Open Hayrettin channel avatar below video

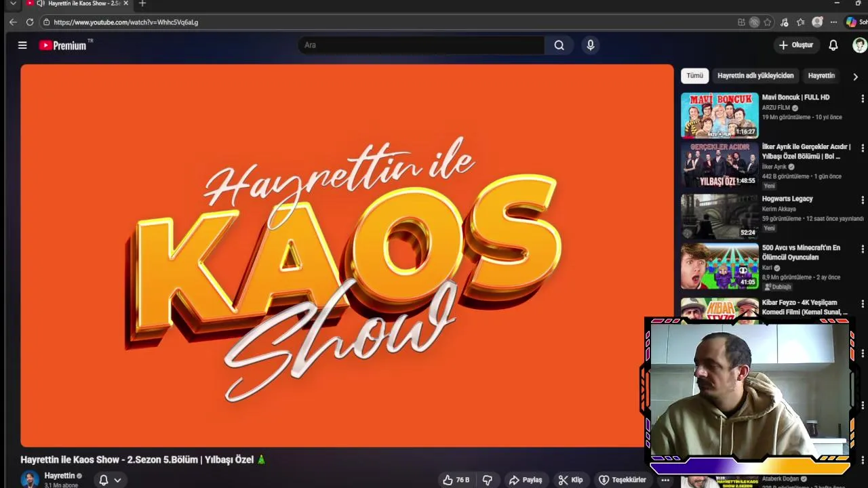point(30,479)
